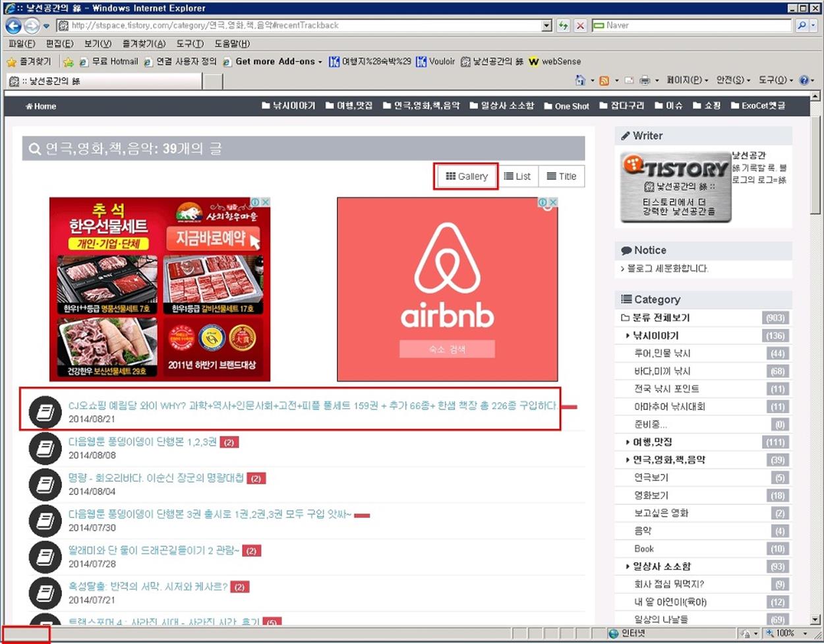Open the 여행,맛집 nav category
Screen dimensions: 824x644
(349, 106)
